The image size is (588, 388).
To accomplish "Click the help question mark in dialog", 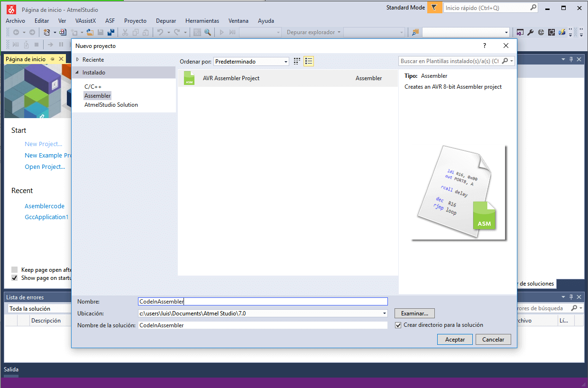I will (x=484, y=46).
